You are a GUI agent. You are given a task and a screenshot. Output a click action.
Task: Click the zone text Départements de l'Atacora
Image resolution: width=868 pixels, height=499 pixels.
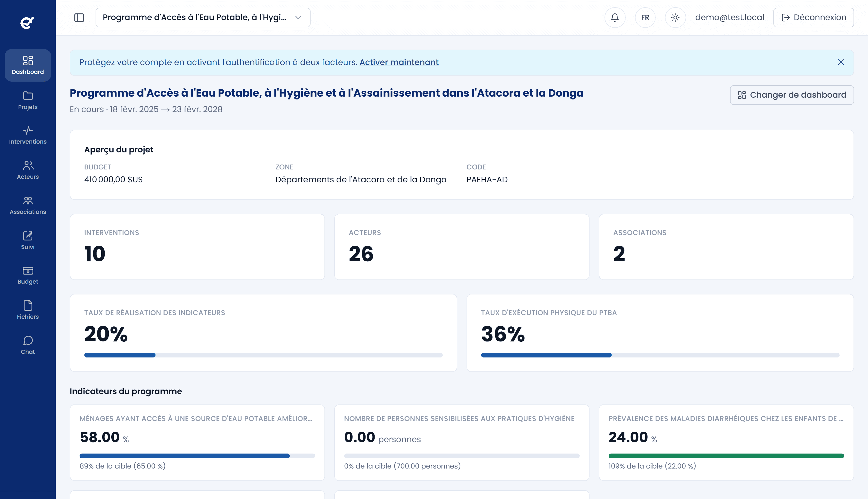(x=360, y=180)
